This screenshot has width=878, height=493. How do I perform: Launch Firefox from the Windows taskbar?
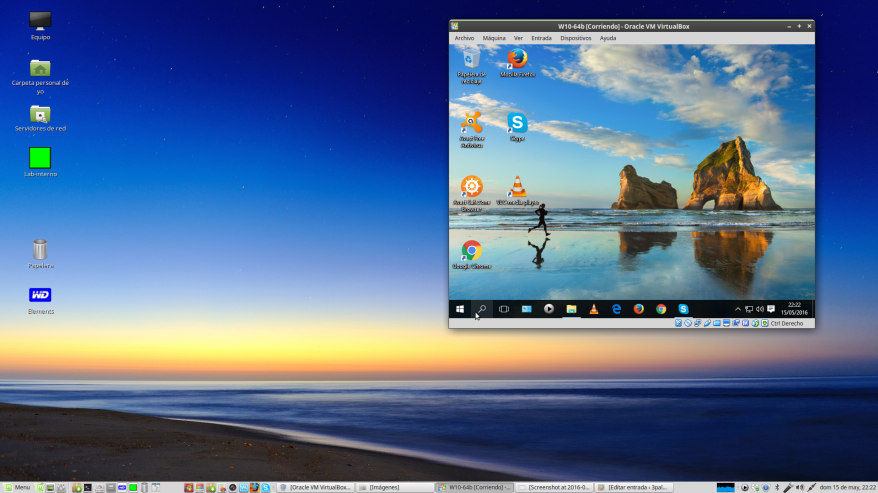[x=638, y=309]
